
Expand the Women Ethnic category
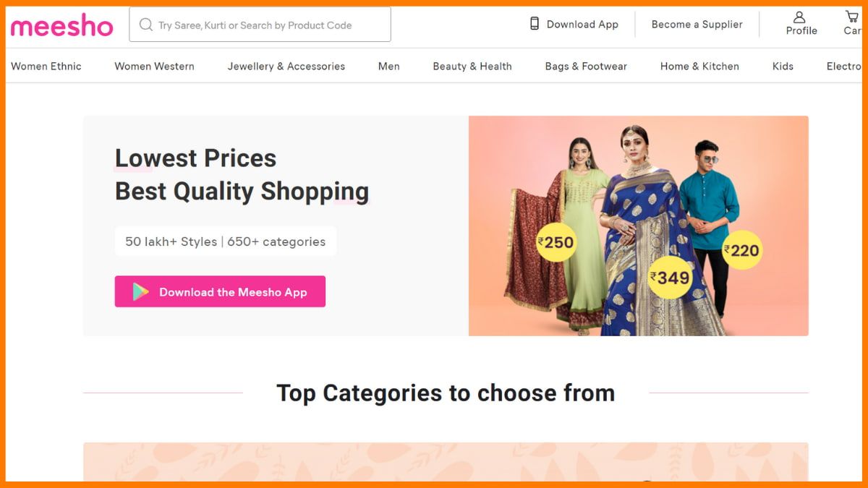46,66
